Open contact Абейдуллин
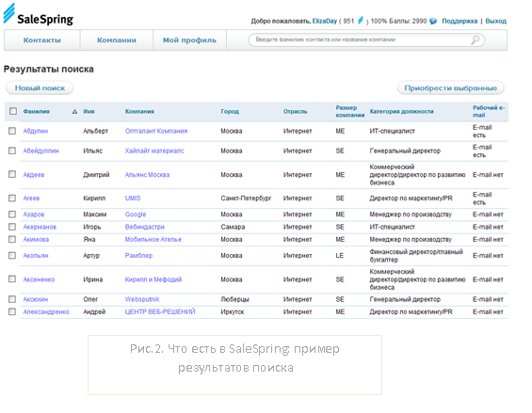The width and height of the screenshot is (532, 413). [40, 151]
